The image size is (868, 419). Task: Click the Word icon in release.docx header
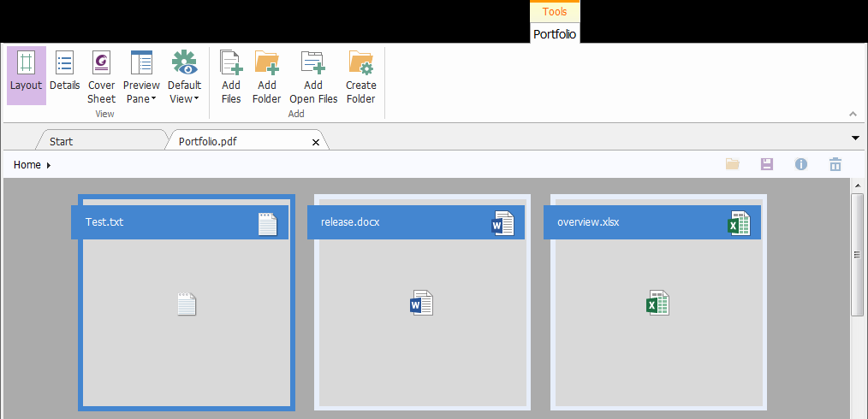click(502, 223)
